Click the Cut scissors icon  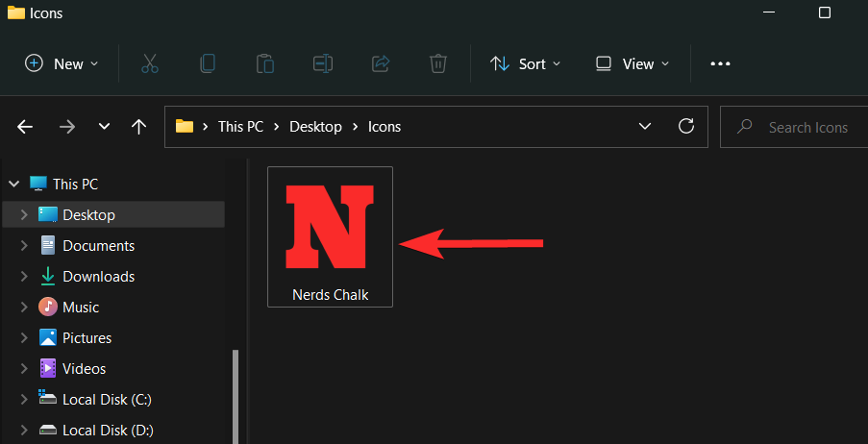(149, 64)
